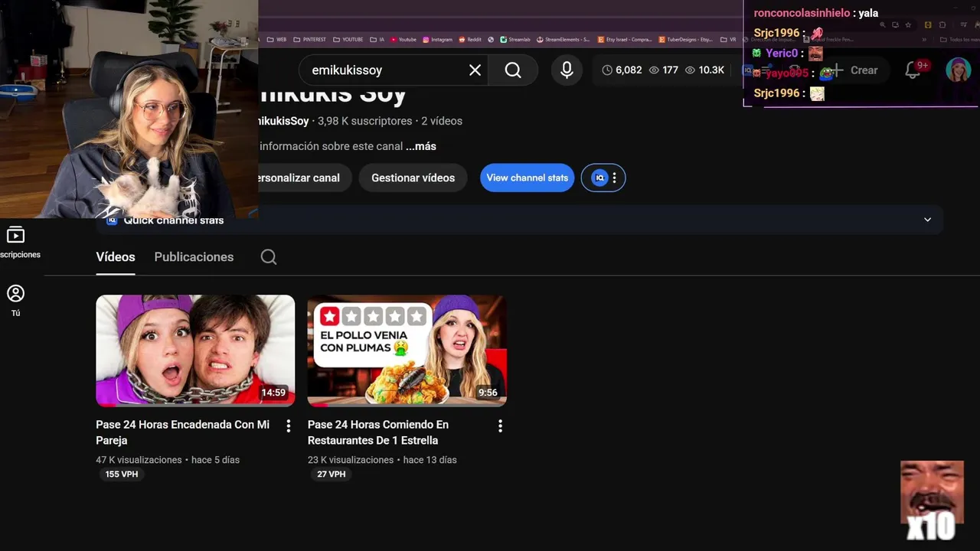Open more options for Restaurantes De 1 Estrella video
This screenshot has width=980, height=551.
point(500,426)
